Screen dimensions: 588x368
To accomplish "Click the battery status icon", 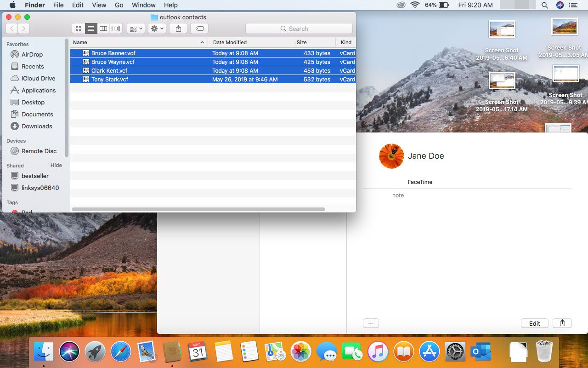I will pyautogui.click(x=444, y=5).
